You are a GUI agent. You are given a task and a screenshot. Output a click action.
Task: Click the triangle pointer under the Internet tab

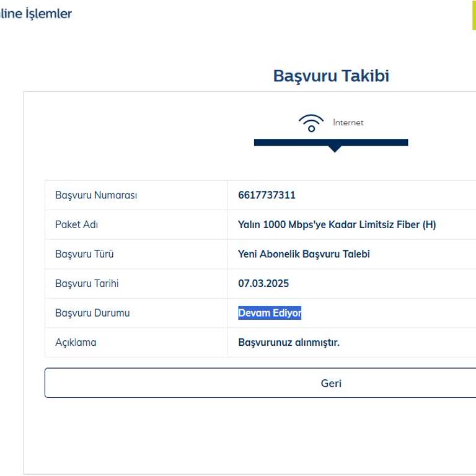click(x=335, y=149)
